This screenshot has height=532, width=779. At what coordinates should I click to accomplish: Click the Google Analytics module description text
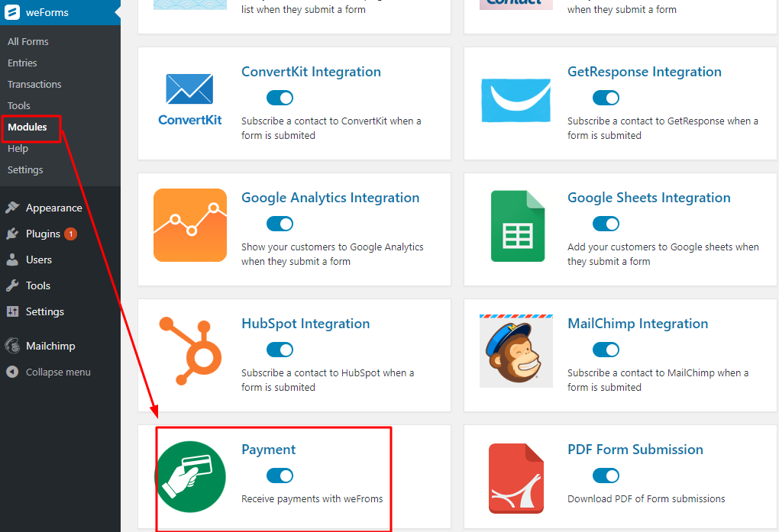point(332,254)
